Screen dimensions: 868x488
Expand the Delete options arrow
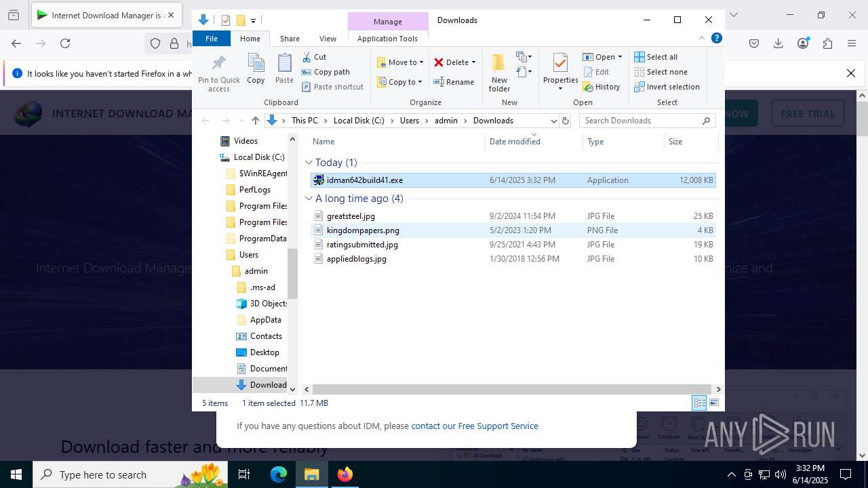(473, 62)
